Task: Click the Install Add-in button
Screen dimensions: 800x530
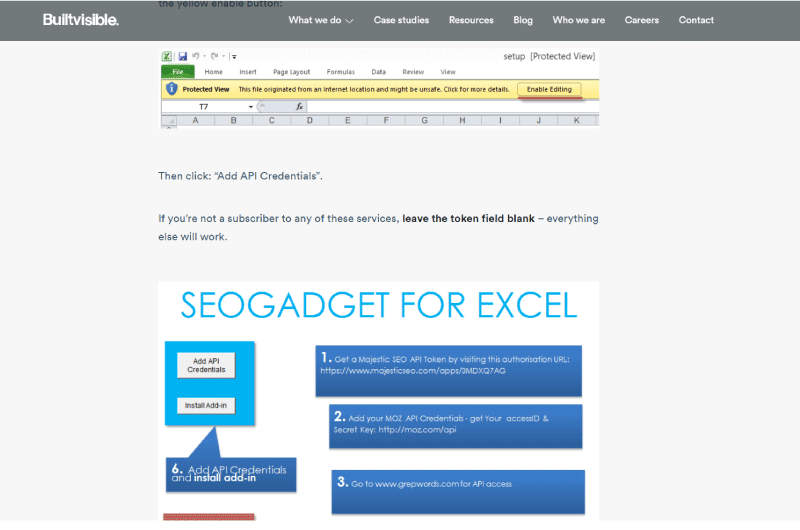Action: pos(206,406)
